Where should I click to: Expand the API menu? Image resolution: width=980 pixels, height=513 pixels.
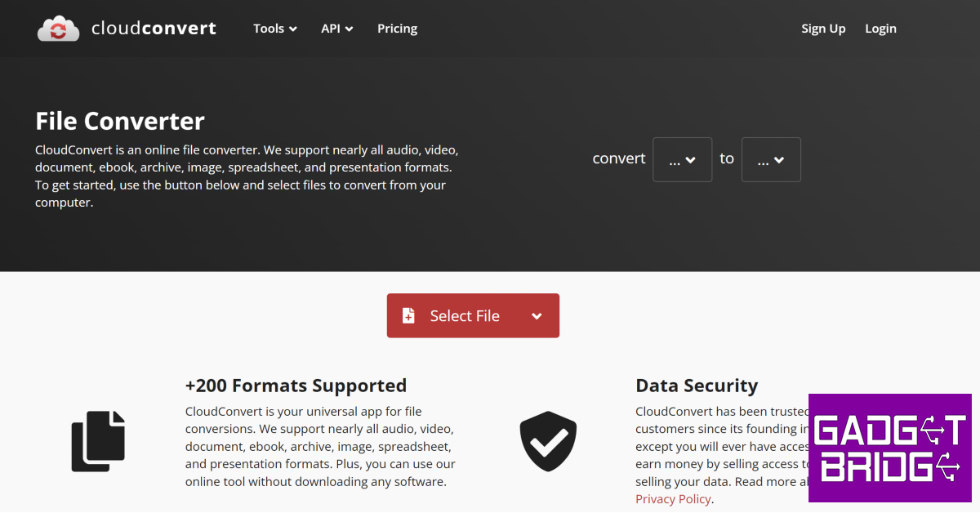(x=336, y=29)
